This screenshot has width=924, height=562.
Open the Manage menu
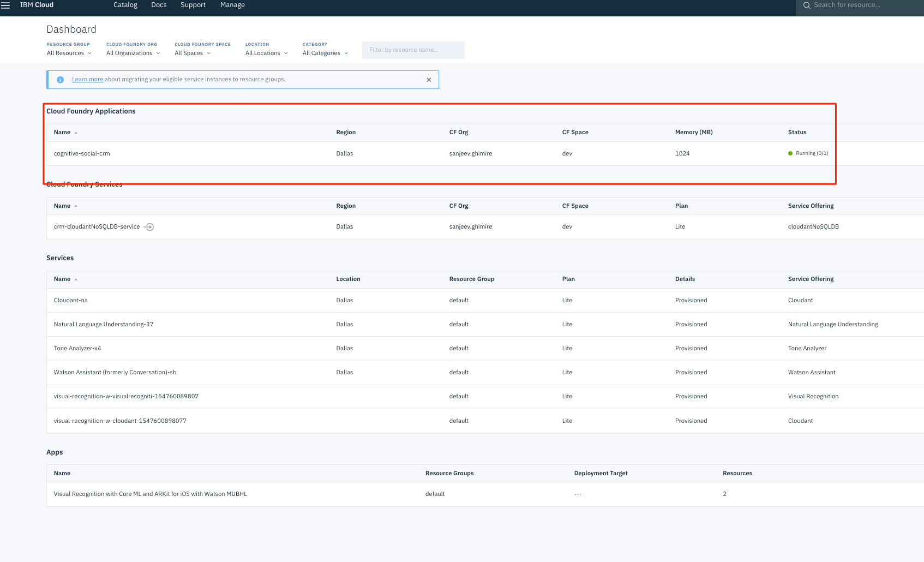tap(232, 5)
